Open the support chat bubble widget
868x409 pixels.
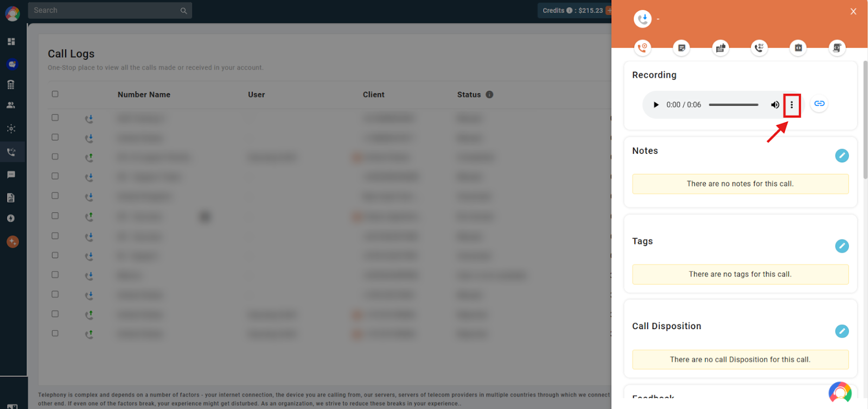(840, 393)
